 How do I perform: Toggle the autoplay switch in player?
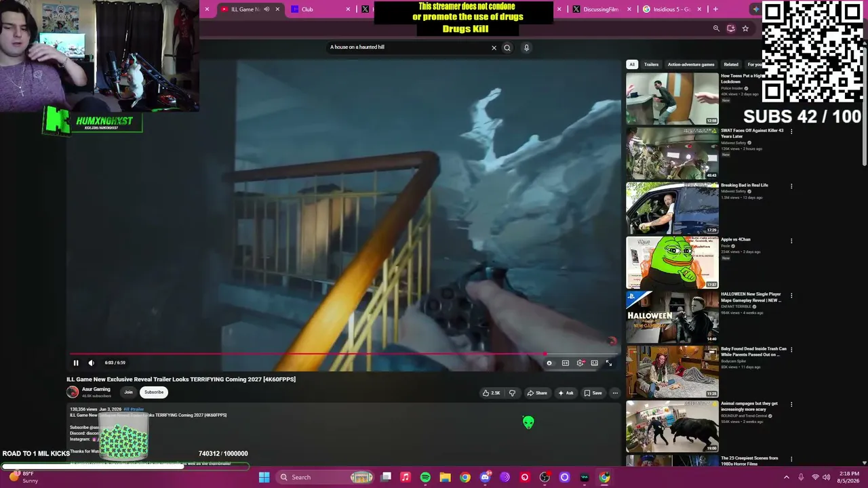[549, 363]
